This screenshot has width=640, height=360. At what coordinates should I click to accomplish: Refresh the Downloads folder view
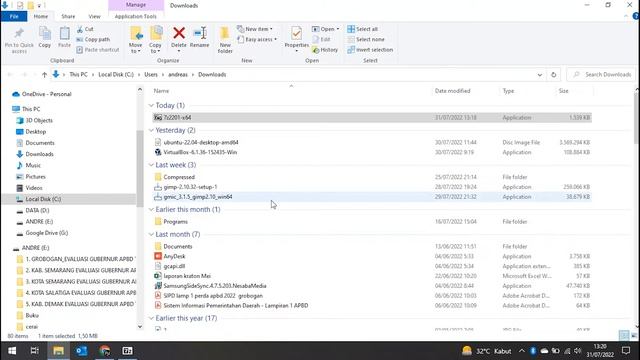pyautogui.click(x=553, y=75)
